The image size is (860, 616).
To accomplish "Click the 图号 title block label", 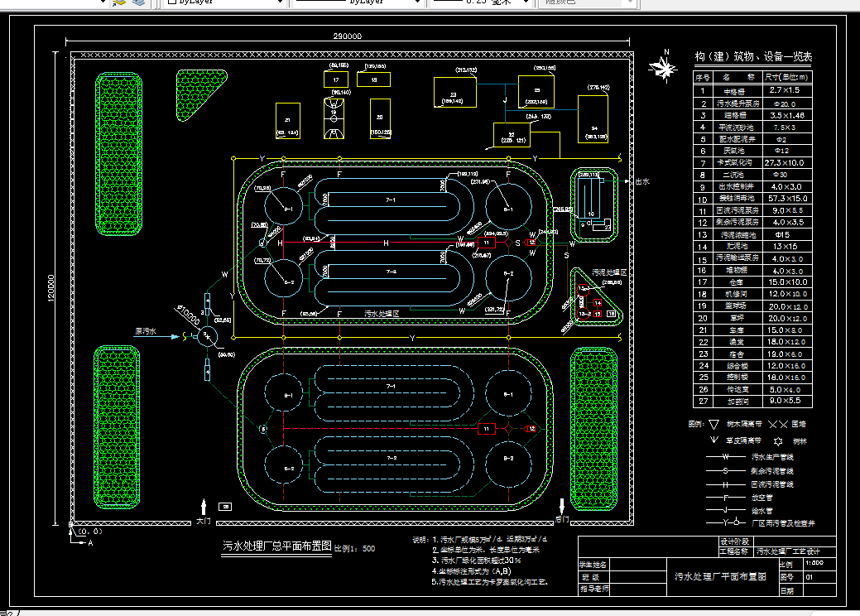I will coord(786,577).
